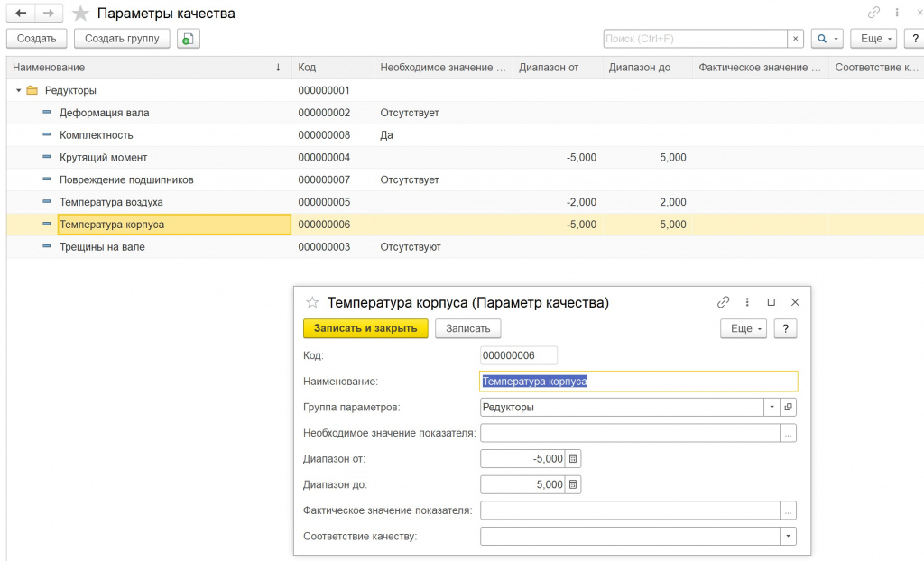This screenshot has height=561, width=924.
Task: Click the Диапазон от column header
Action: pos(558,68)
